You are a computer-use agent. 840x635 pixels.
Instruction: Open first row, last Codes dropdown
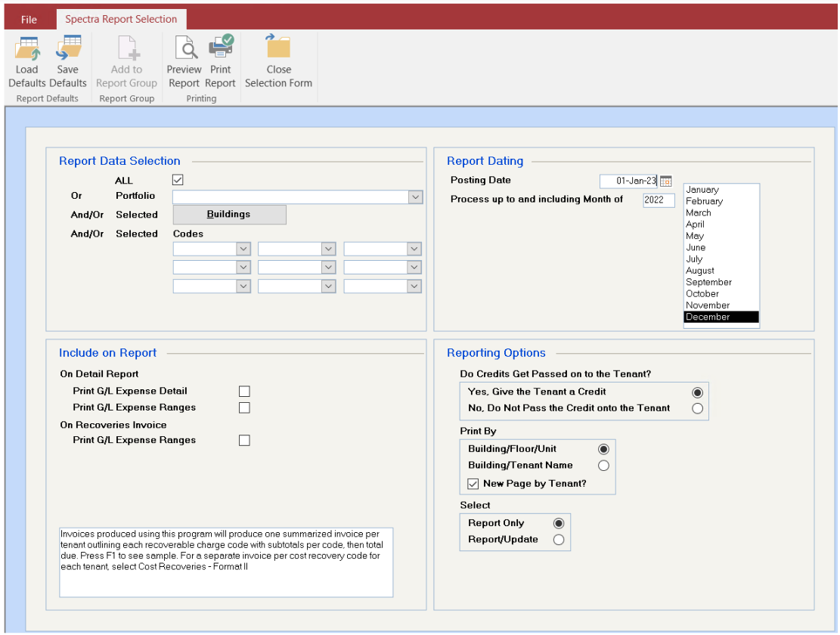[x=414, y=249]
